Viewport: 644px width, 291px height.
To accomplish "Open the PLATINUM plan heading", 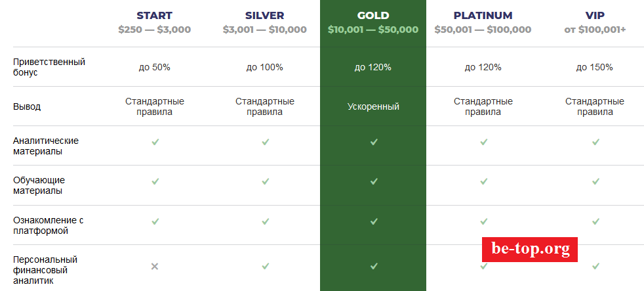I will [x=483, y=15].
